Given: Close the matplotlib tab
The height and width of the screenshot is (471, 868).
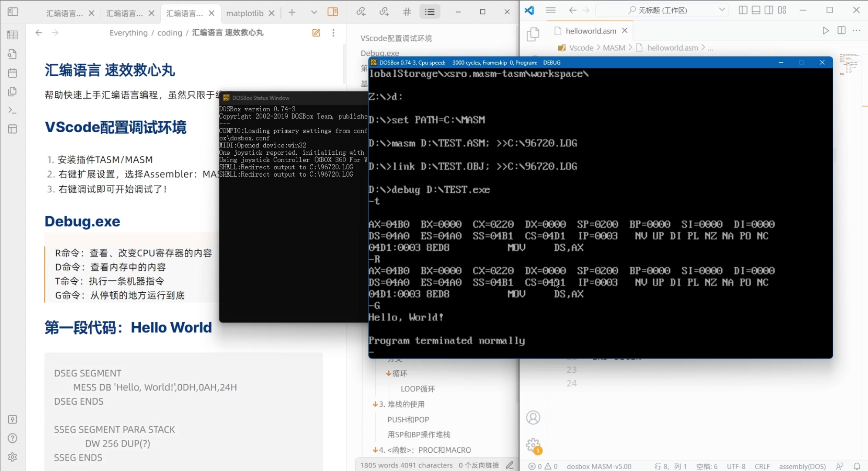Looking at the screenshot, I should pos(271,13).
